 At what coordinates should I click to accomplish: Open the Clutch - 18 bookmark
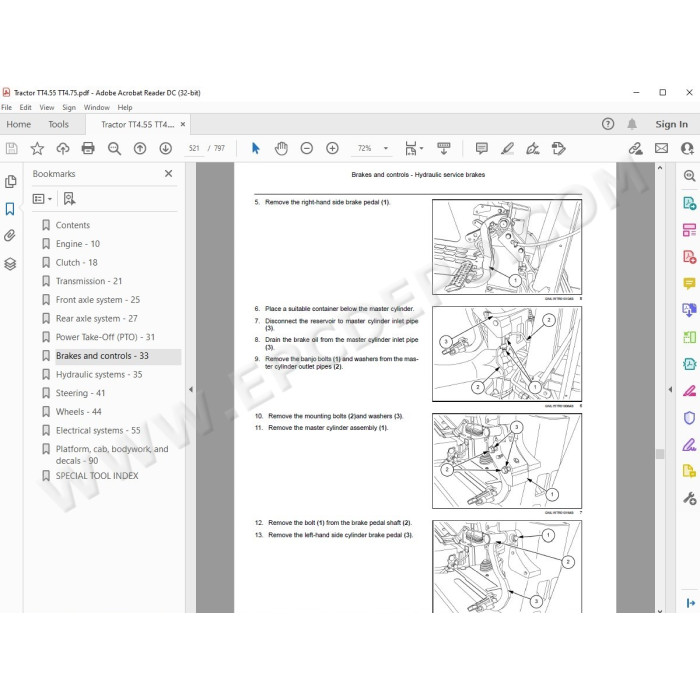pos(76,262)
